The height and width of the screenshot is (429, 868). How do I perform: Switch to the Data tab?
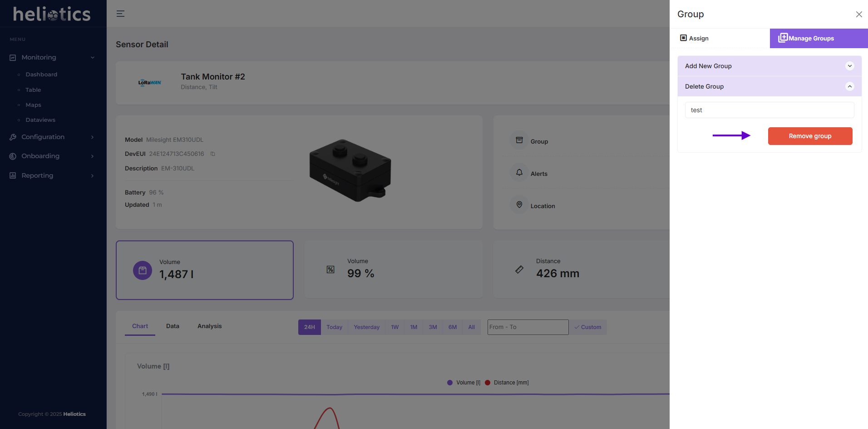point(173,326)
